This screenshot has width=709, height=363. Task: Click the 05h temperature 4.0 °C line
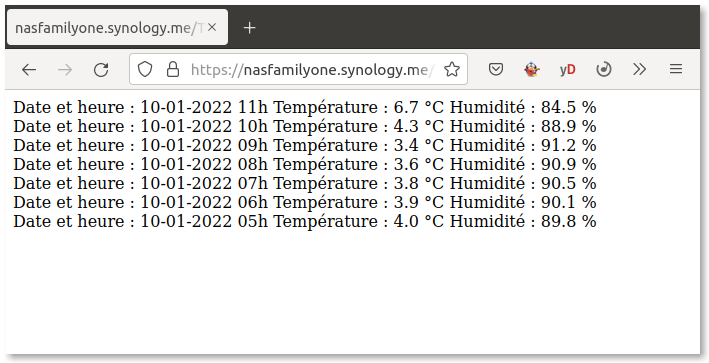[x=305, y=221]
